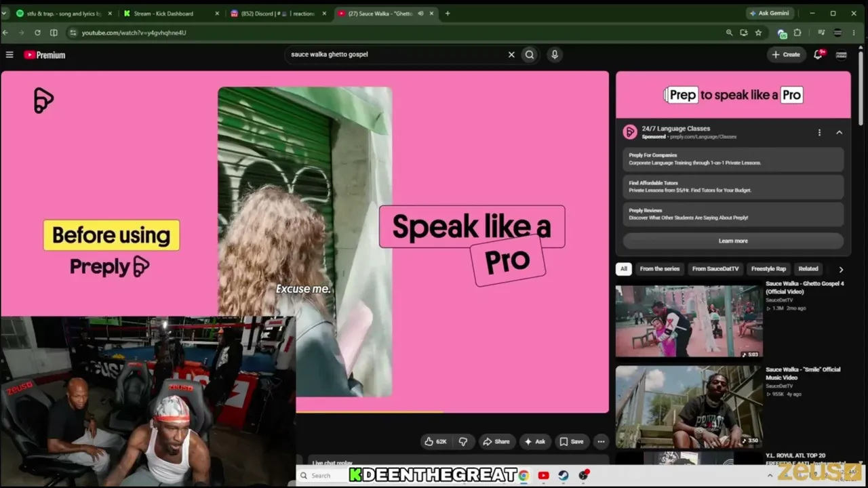Select the Related filter chip

click(x=808, y=269)
